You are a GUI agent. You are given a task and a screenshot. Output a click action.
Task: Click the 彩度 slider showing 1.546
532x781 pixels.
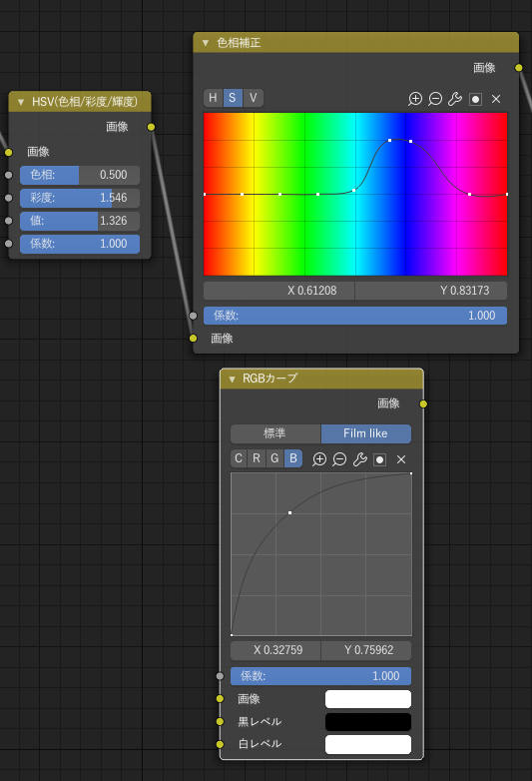point(80,198)
